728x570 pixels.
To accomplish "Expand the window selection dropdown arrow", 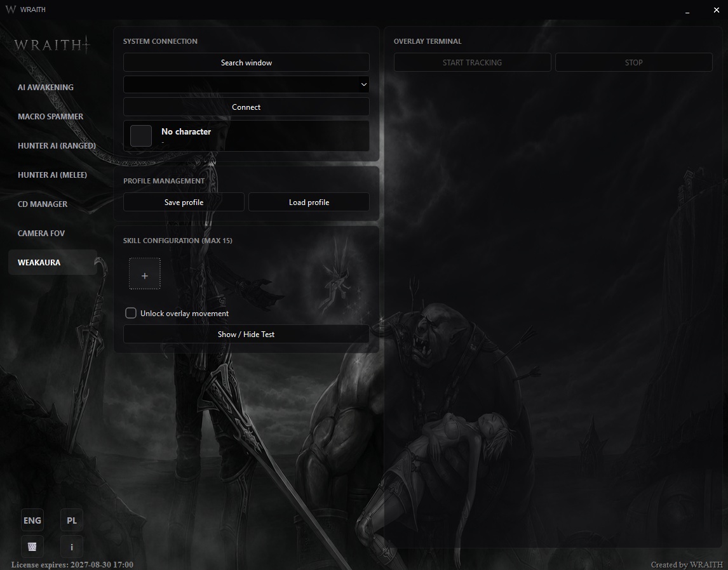I will tap(363, 84).
